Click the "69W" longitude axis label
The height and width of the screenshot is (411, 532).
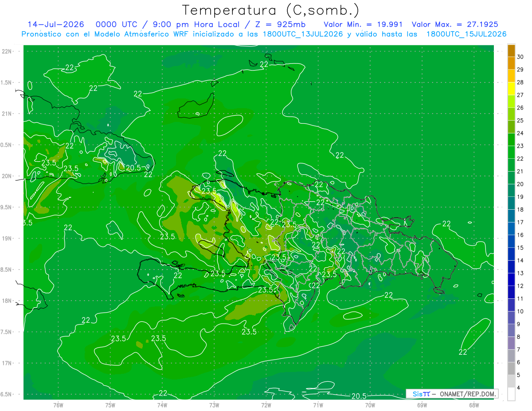(422, 405)
